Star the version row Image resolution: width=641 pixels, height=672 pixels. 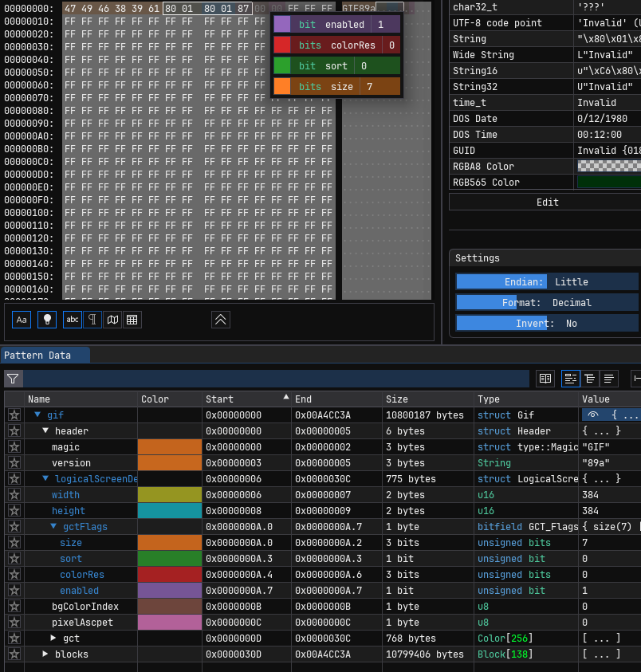pos(14,463)
